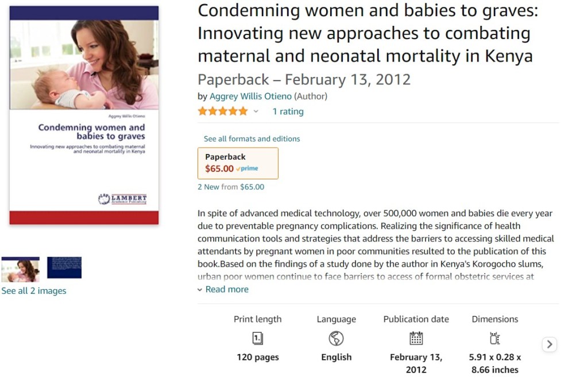Click the dimensions ruler icon
This screenshot has width=588, height=384.
pos(494,338)
